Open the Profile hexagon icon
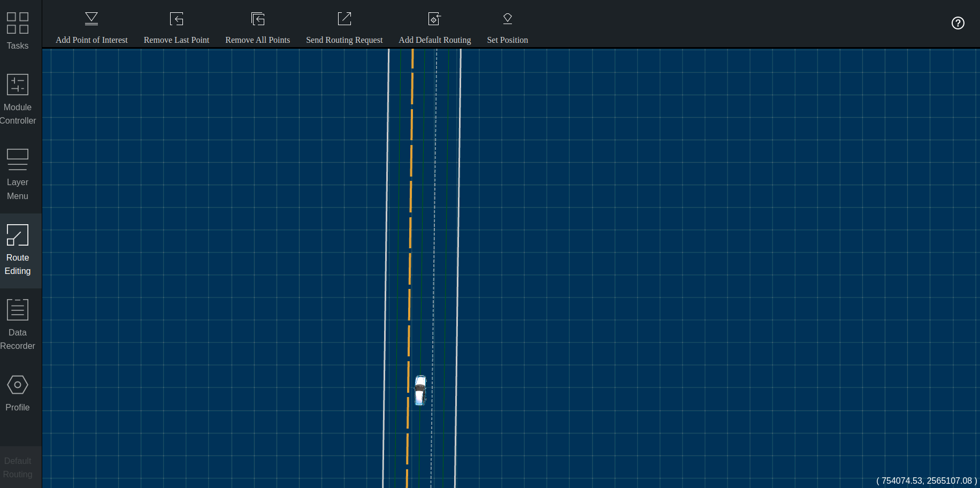The width and height of the screenshot is (980, 488). (18, 385)
